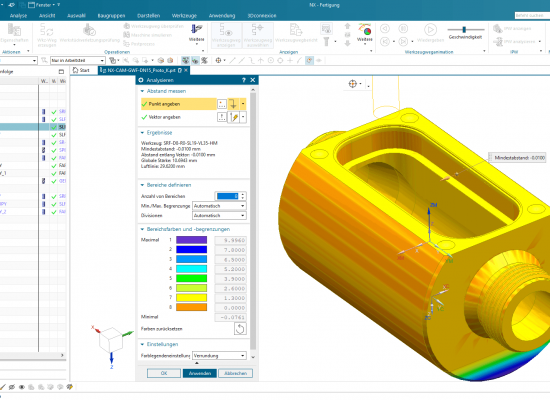
Task: Toggle second highlighted selection filter icon
Action: 195,60
